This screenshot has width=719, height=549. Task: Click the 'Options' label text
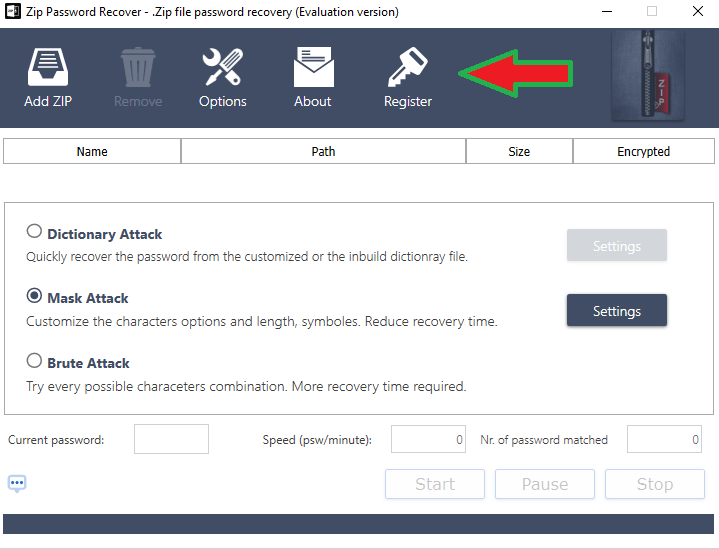click(223, 101)
